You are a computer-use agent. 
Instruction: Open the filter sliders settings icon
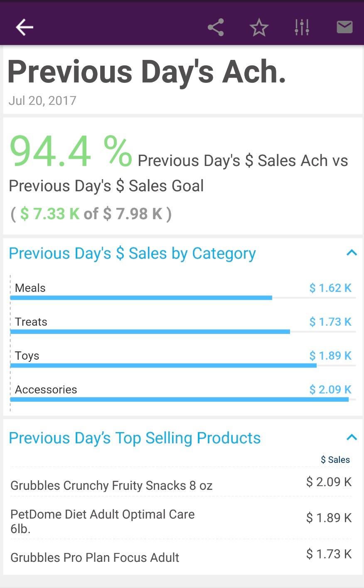(302, 27)
